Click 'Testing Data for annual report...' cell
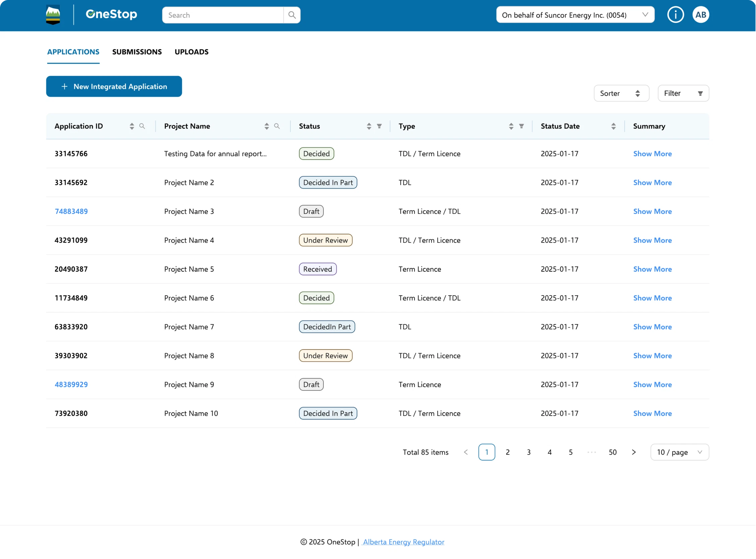This screenshot has height=559, width=756. [x=215, y=153]
